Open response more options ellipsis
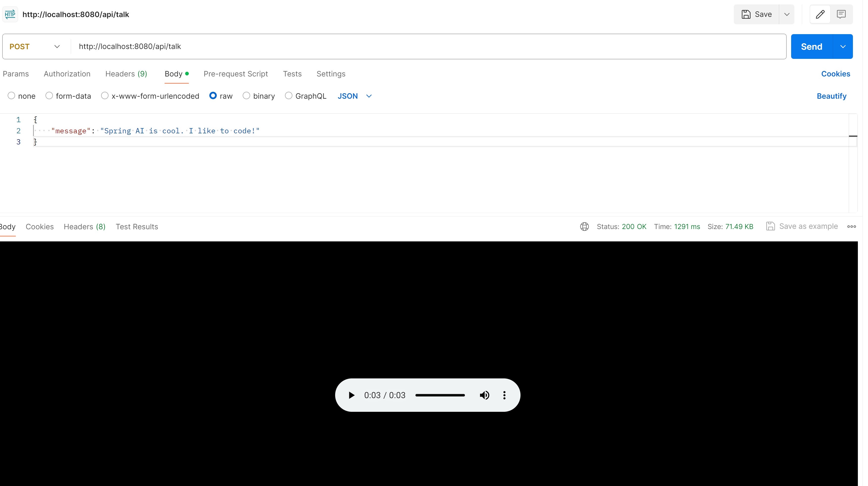868x486 pixels. click(x=851, y=226)
